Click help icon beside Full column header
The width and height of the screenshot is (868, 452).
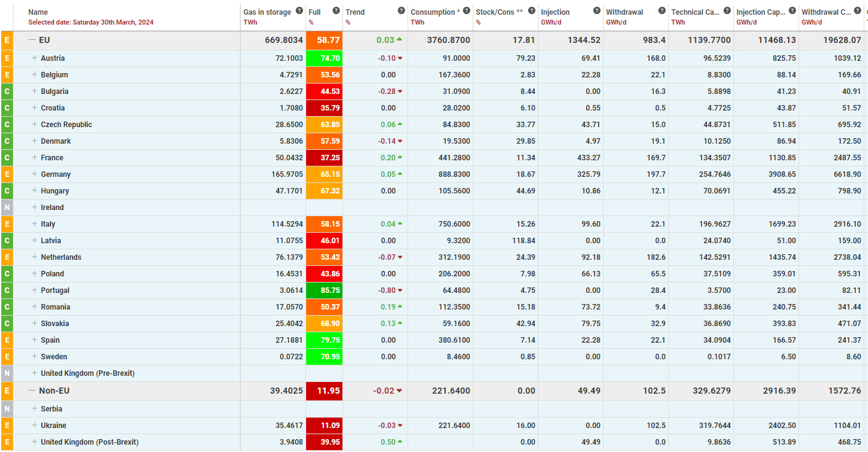tap(336, 10)
